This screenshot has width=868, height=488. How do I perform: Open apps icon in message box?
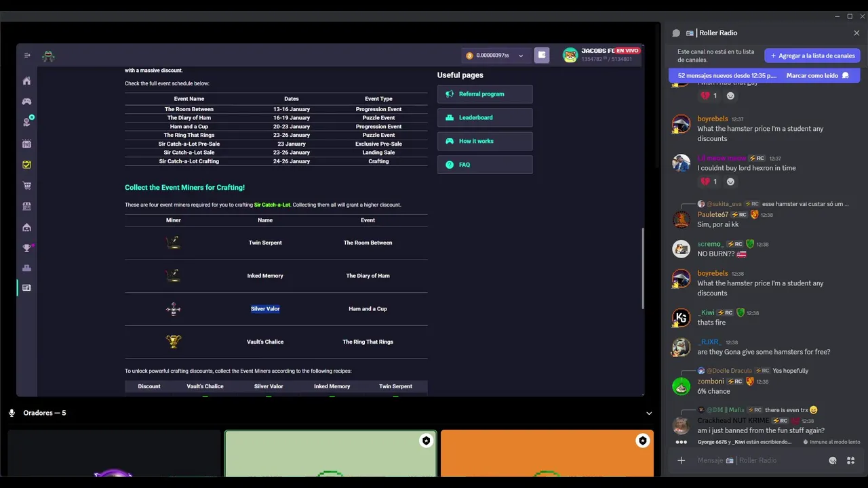[850, 461]
